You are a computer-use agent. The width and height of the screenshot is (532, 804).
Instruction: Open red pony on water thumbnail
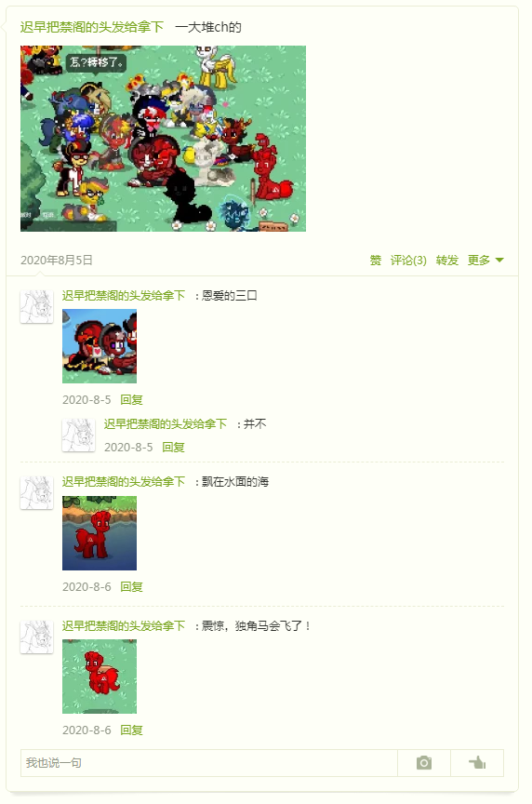100,533
